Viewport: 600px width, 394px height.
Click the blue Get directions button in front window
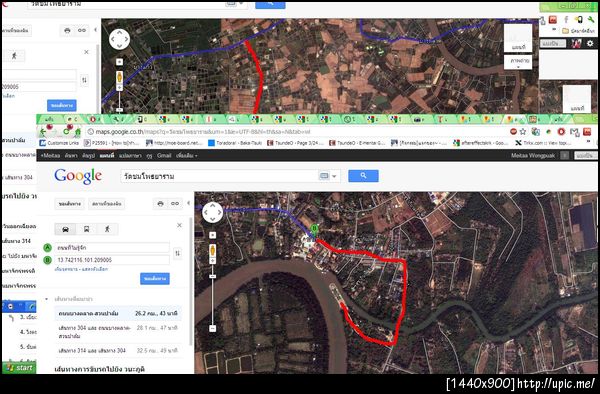pyautogui.click(x=155, y=279)
